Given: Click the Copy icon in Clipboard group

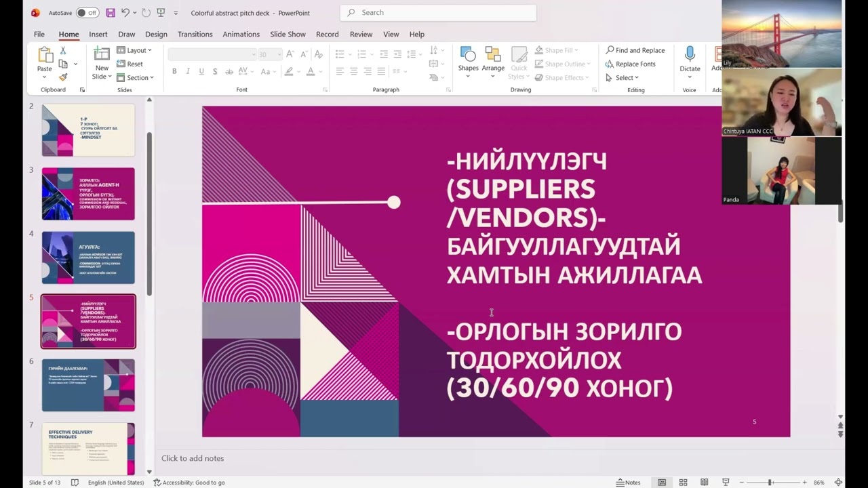Looking at the screenshot, I should [x=63, y=64].
